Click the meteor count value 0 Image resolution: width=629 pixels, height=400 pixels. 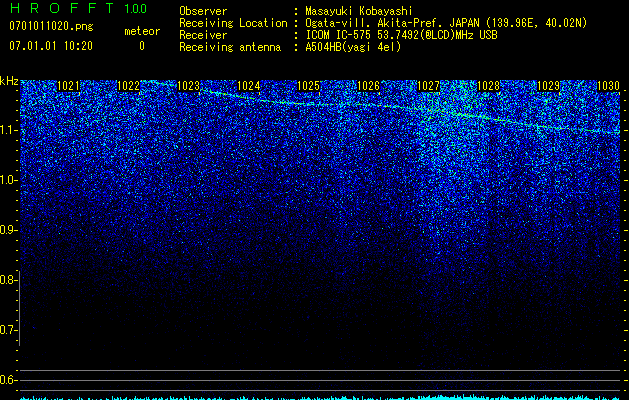pos(142,46)
